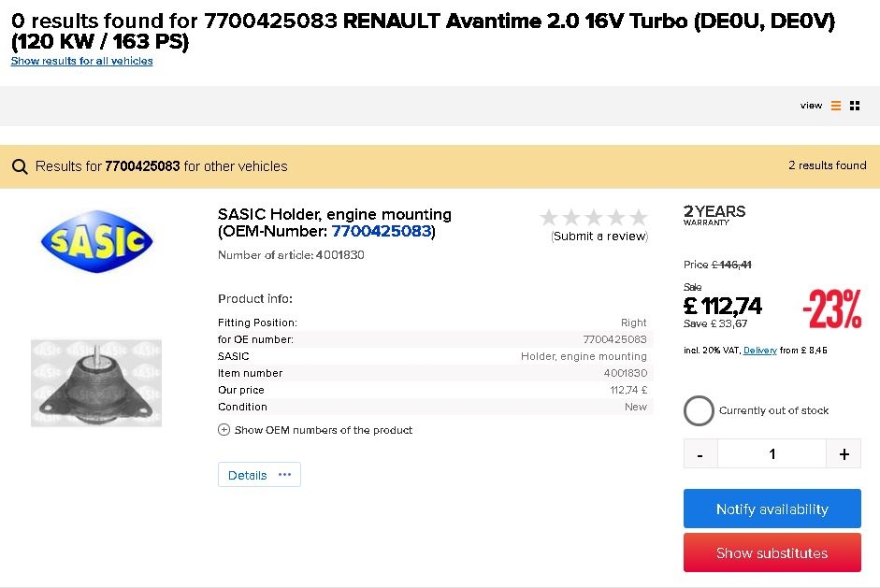
Task: Select the third rating star
Action: (x=594, y=218)
